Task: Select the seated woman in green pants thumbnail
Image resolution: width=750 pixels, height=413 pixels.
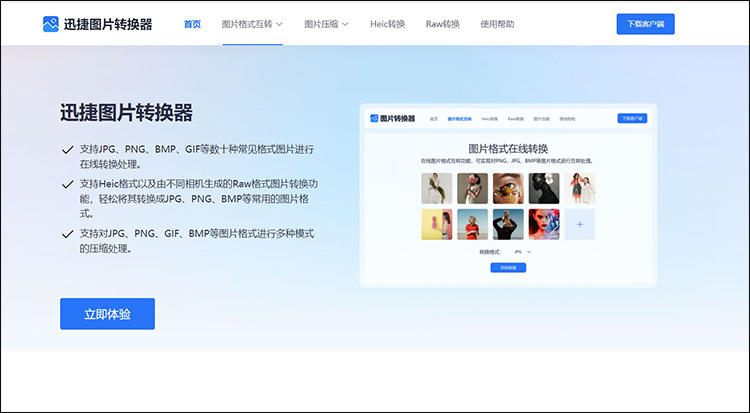Action: pos(437,189)
